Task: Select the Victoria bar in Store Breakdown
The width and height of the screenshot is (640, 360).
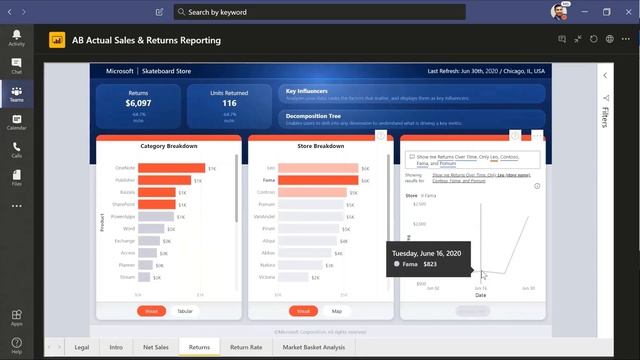Action: [293, 277]
